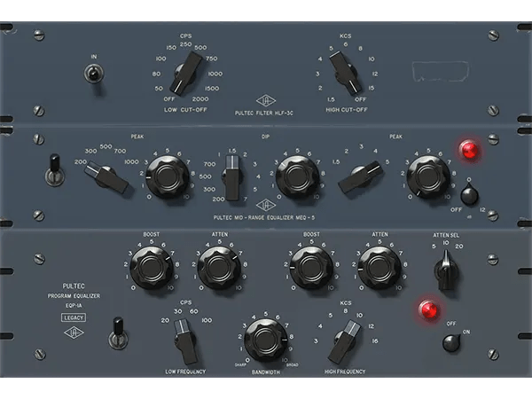This screenshot has height=399, width=532.
Task: Adjust the MEQ-5 dip gain knob
Action: click(297, 176)
